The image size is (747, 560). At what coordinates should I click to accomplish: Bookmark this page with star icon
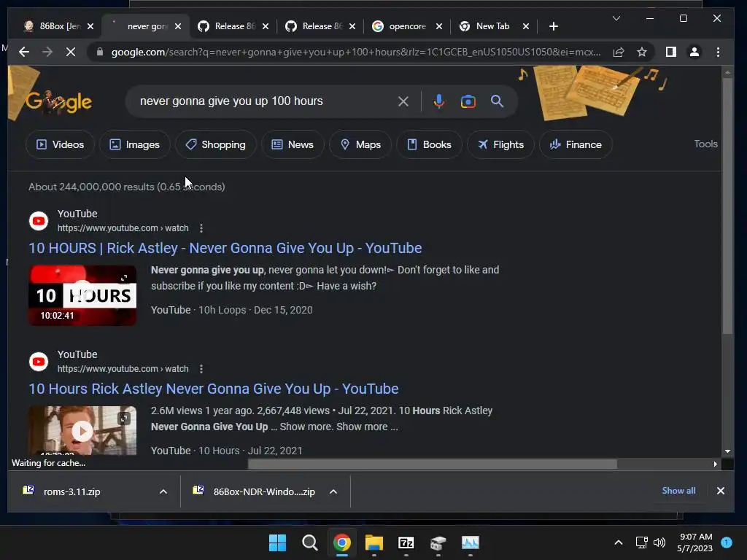(x=642, y=52)
